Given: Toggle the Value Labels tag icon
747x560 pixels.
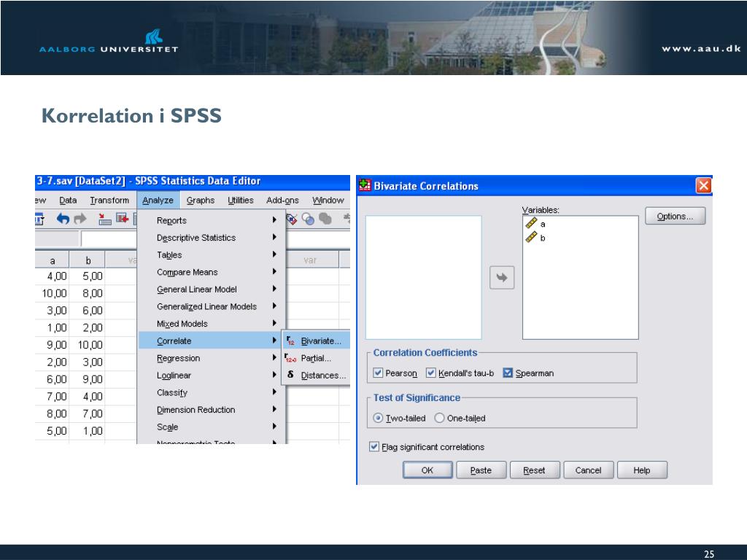Looking at the screenshot, I should point(292,219).
